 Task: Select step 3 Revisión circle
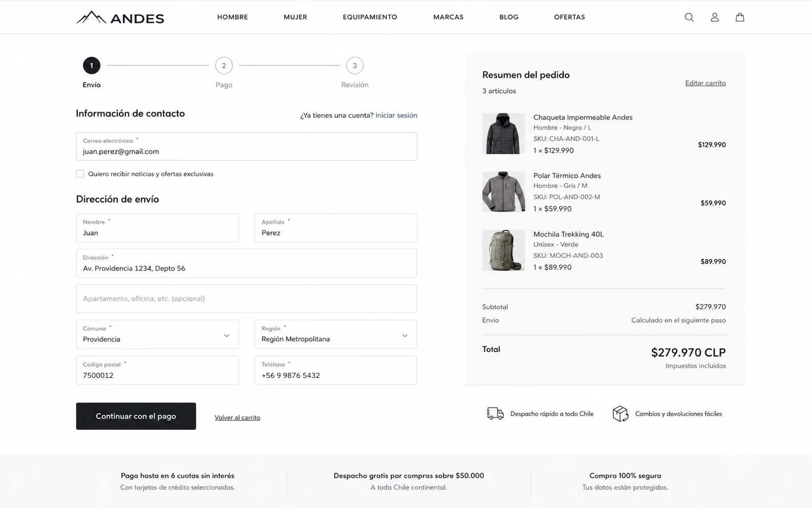[355, 66]
